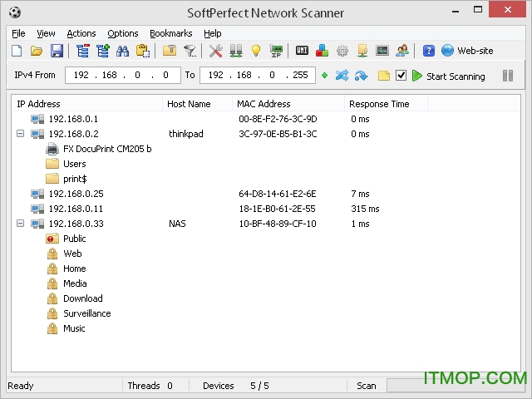Click the IP card icon
Screen dimensions: 532x399
click(x=276, y=51)
